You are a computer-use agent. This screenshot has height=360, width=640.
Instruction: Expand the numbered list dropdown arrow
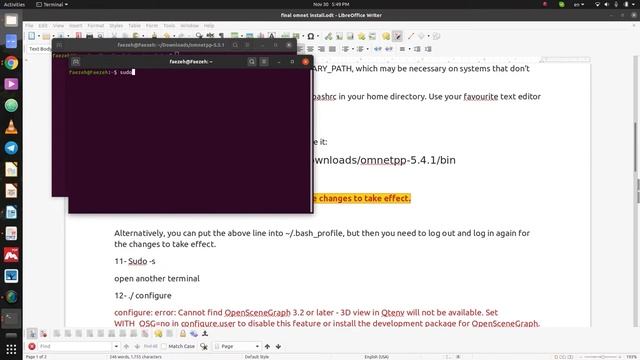[367, 49]
